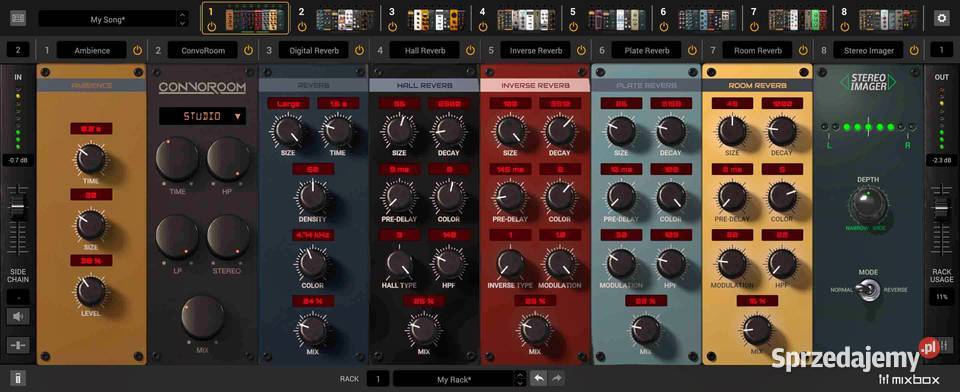
Task: Toggle power for rack 6 thumbnail
Action: point(664,26)
